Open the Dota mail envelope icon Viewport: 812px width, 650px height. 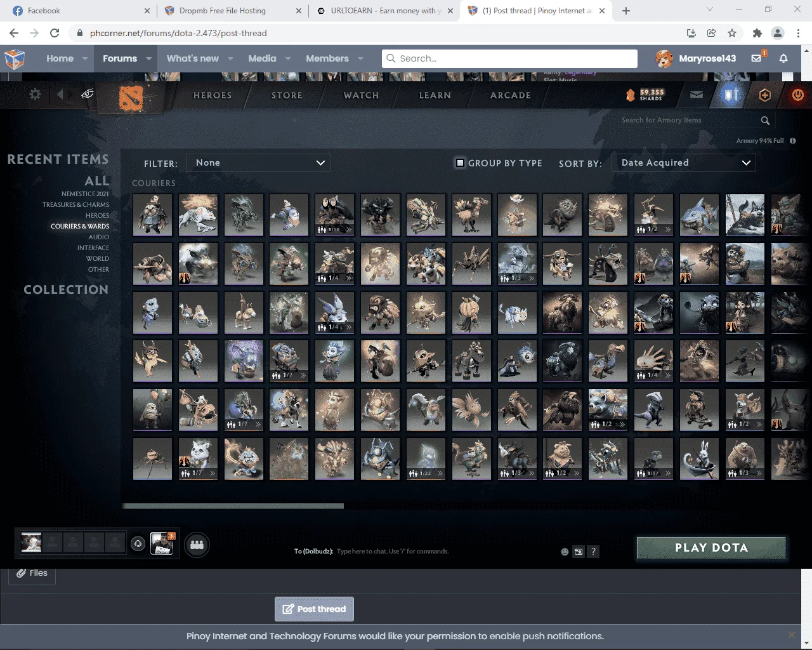(697, 95)
